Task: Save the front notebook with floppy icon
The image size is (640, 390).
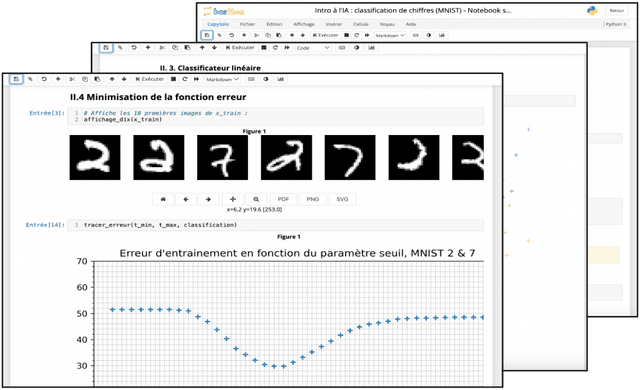Action: (x=16, y=79)
